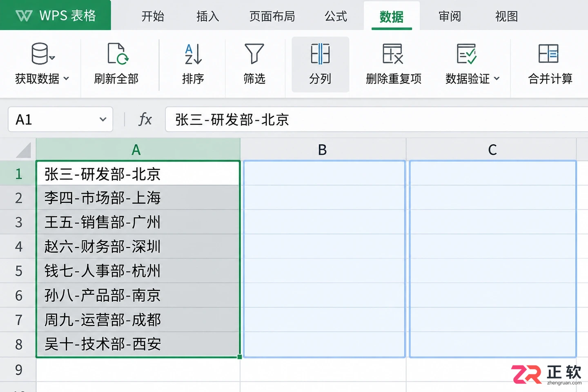Select row 1 header
This screenshot has height=392, width=588.
(18, 174)
